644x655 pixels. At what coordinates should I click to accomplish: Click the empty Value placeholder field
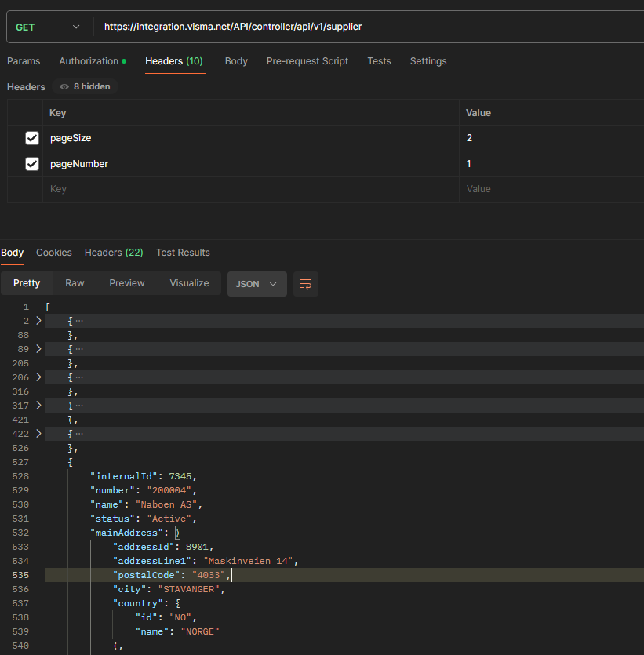[x=551, y=189]
